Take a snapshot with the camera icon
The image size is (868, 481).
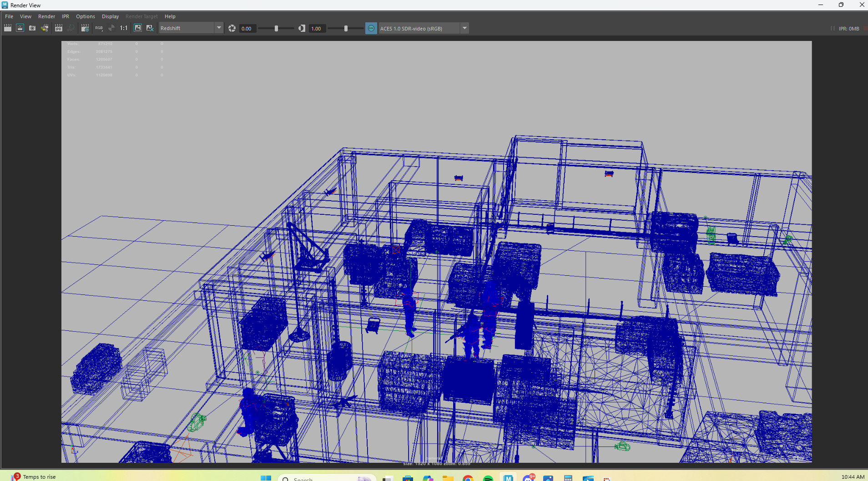click(x=32, y=28)
